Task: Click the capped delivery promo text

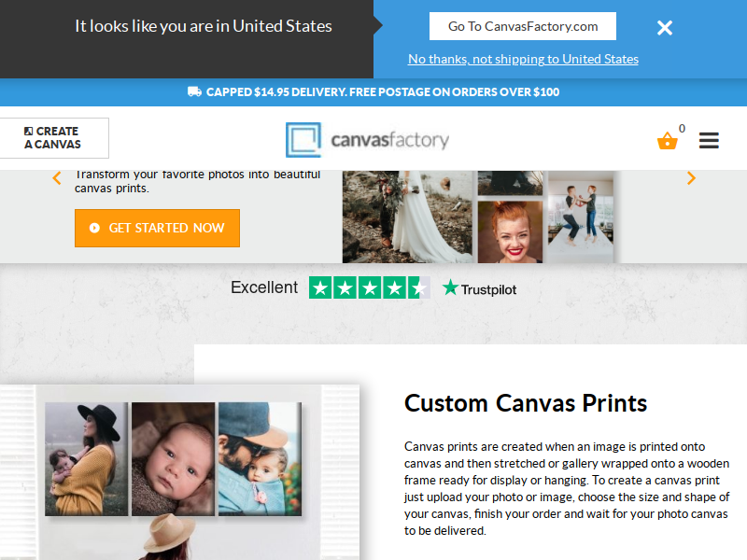Action: (x=383, y=91)
